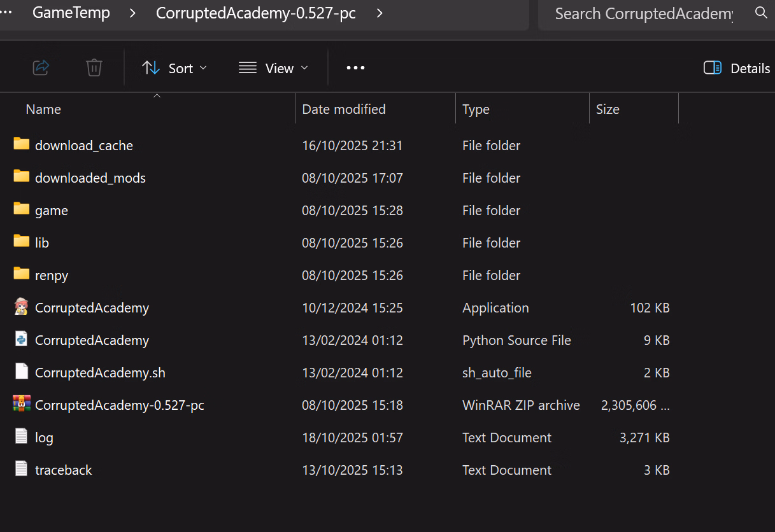Select the WinRAR ZIP archive icon
775x532 pixels.
(x=21, y=404)
